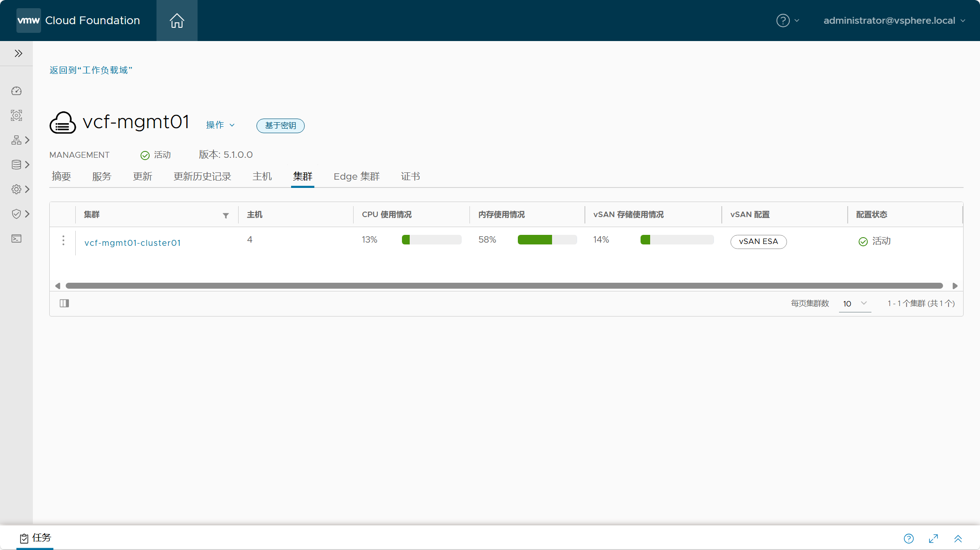This screenshot has height=550, width=980.
Task: Change the clusters per page dropdown
Action: click(855, 303)
